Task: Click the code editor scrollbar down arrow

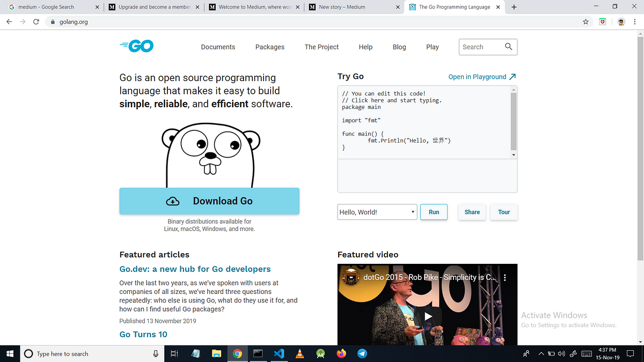Action: 514,154
